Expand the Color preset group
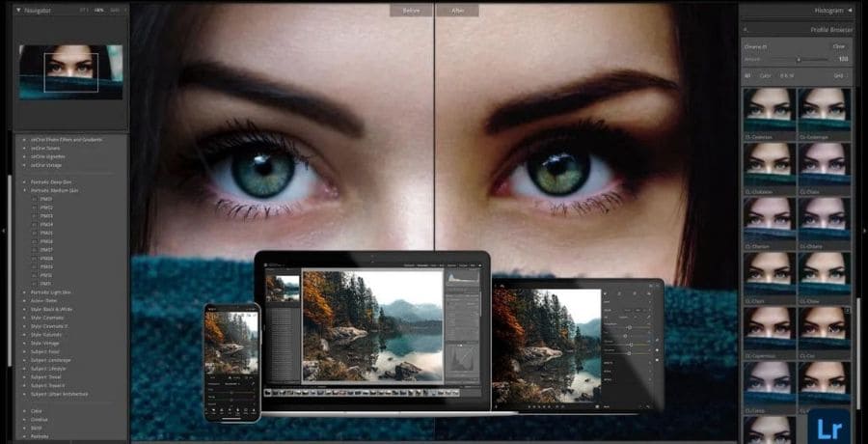 [x=24, y=411]
